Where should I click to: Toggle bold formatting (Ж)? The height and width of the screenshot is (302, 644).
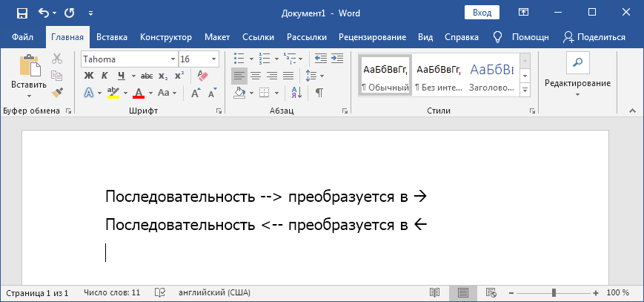point(88,76)
